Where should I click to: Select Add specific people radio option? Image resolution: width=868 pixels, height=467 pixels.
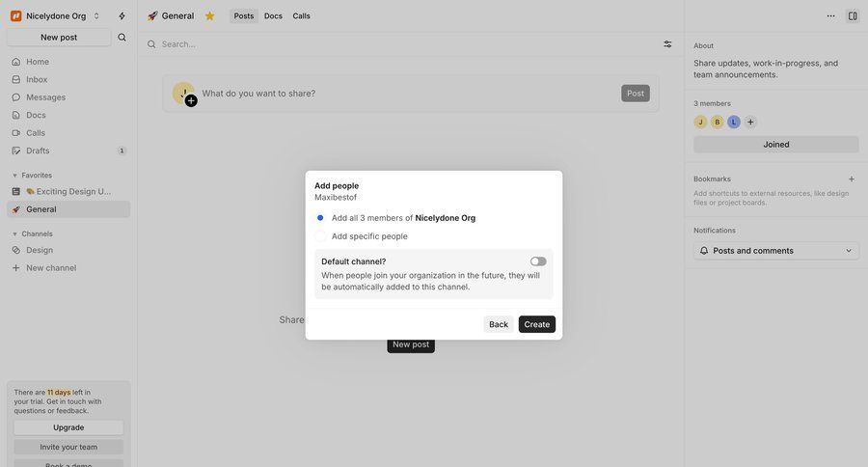point(320,236)
